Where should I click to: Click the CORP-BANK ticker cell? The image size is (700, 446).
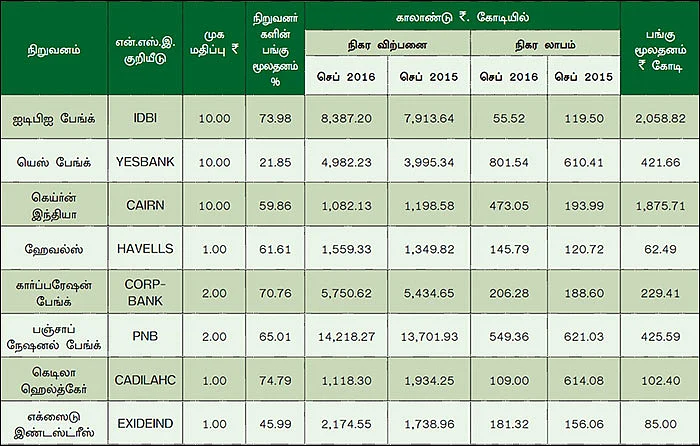145,292
